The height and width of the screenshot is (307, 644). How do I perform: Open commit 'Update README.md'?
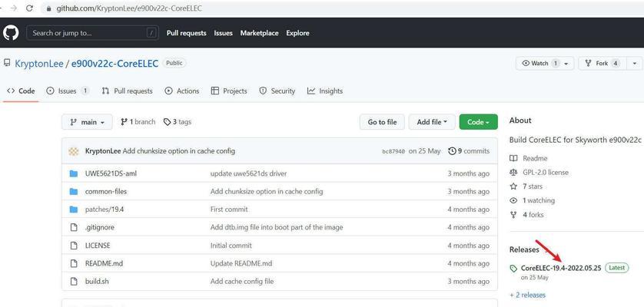coord(241,263)
